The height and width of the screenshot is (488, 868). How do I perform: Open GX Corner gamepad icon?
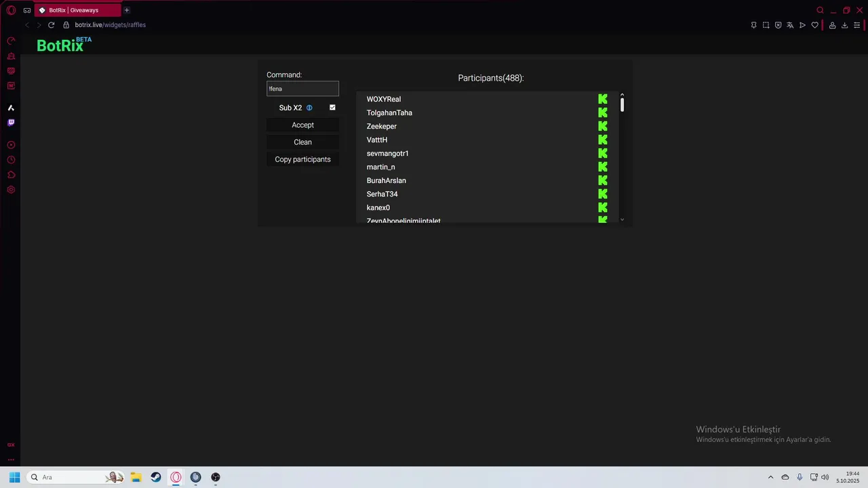click(x=27, y=10)
